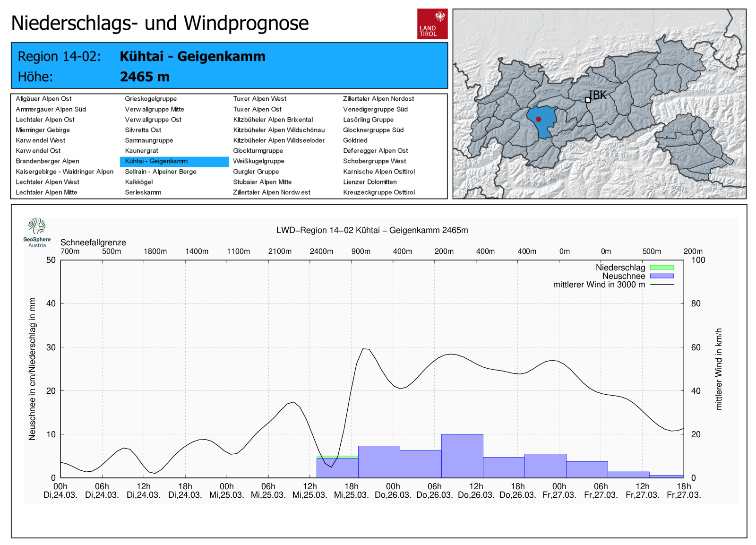The height and width of the screenshot is (545, 756).
Task: Click the red dot on the map
Action: 538,119
